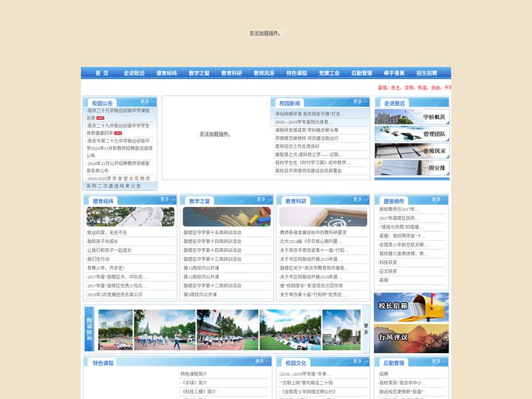This screenshot has width=532, height=399.
Task: Click the clock image in 德育经纬 panel
Action: (130, 216)
